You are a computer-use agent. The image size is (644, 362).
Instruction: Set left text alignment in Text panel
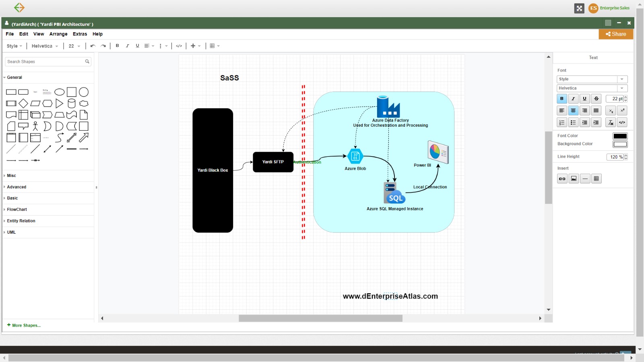(562, 111)
